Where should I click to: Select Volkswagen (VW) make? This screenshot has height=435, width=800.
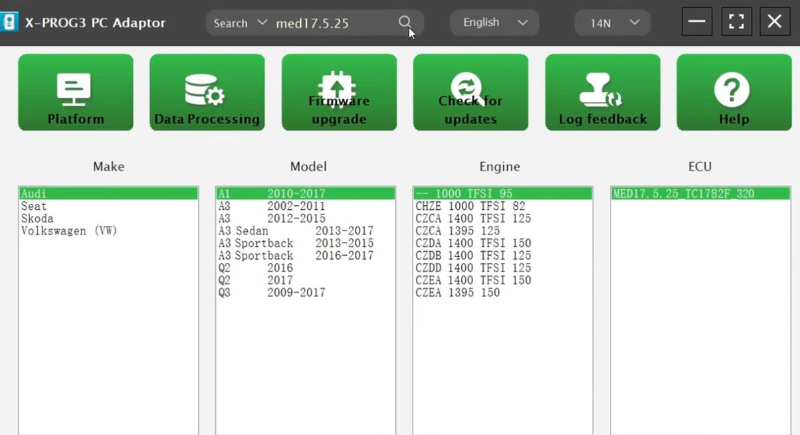tap(109, 231)
